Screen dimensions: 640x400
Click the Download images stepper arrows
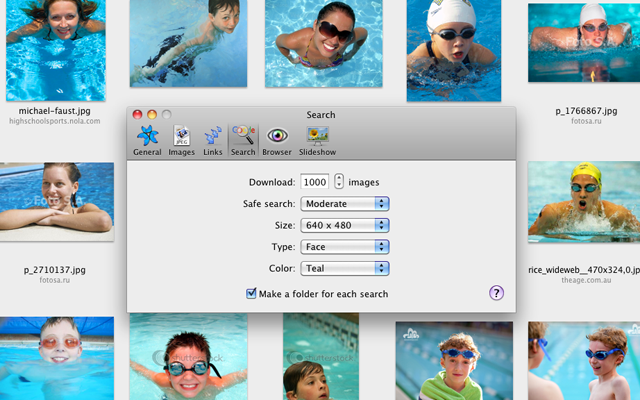pos(339,181)
